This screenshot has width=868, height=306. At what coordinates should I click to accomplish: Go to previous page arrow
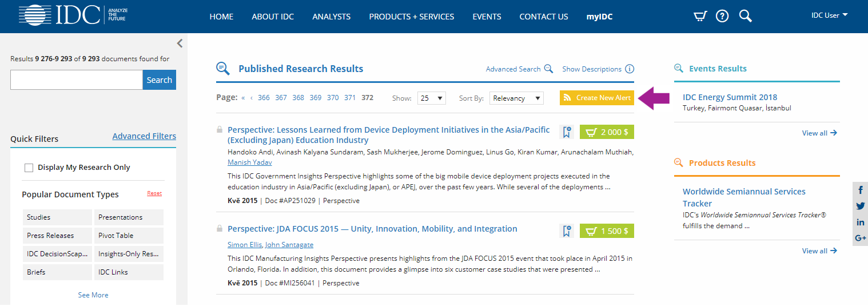click(x=252, y=98)
